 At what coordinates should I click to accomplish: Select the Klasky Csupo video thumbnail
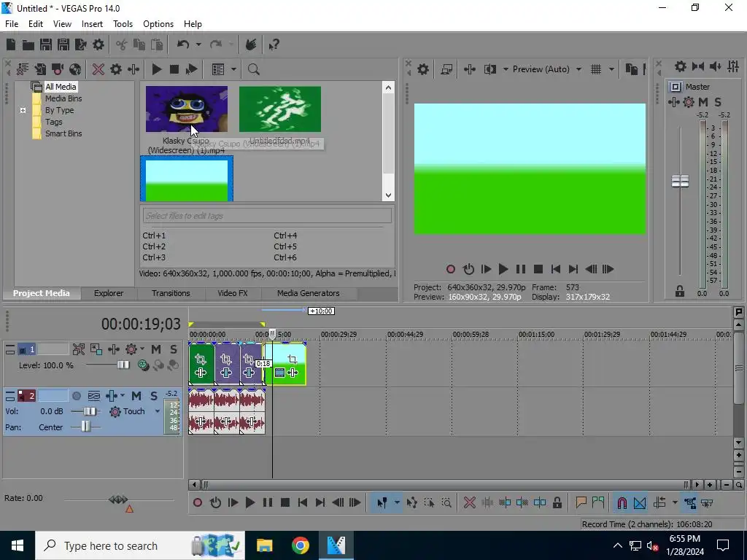point(187,109)
